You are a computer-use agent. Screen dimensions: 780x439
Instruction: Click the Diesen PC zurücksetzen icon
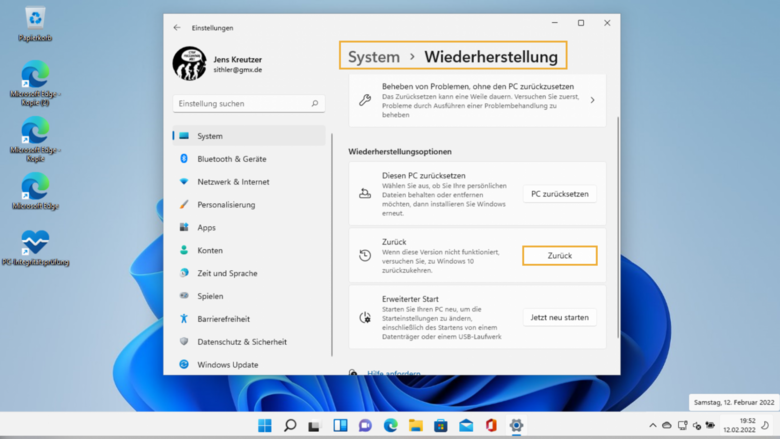(365, 194)
